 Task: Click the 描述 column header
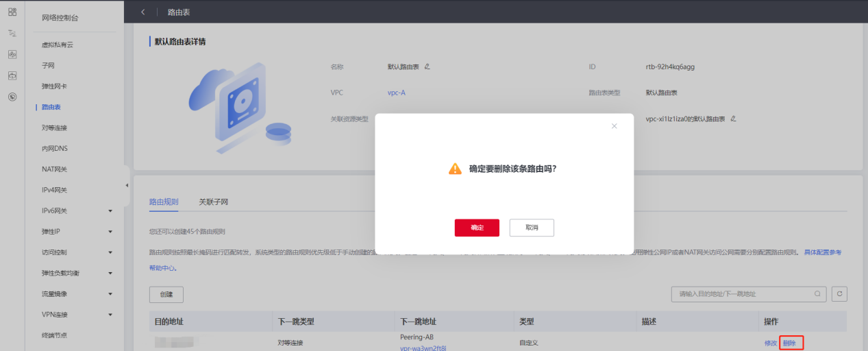(649, 322)
